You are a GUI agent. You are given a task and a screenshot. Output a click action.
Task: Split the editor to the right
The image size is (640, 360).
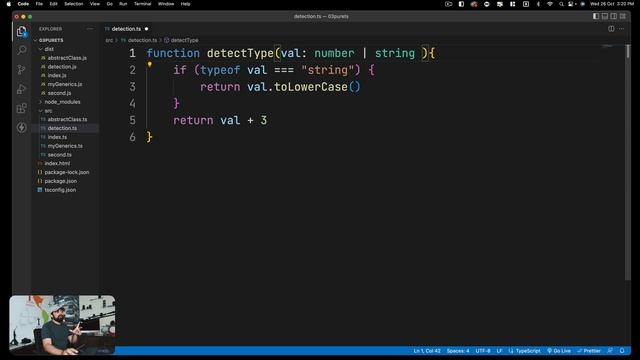611,29
